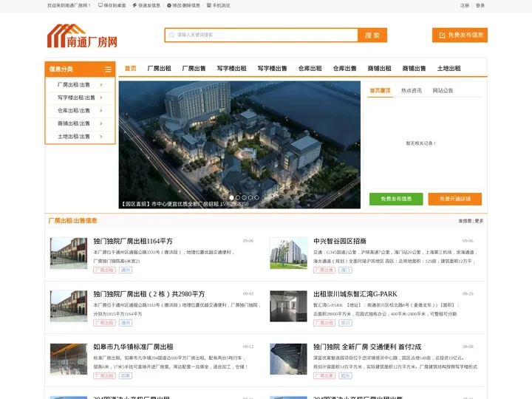This screenshot has height=399, width=532.
Task: Expand the 厂房出租/出售 category arrow
Action: (x=100, y=85)
